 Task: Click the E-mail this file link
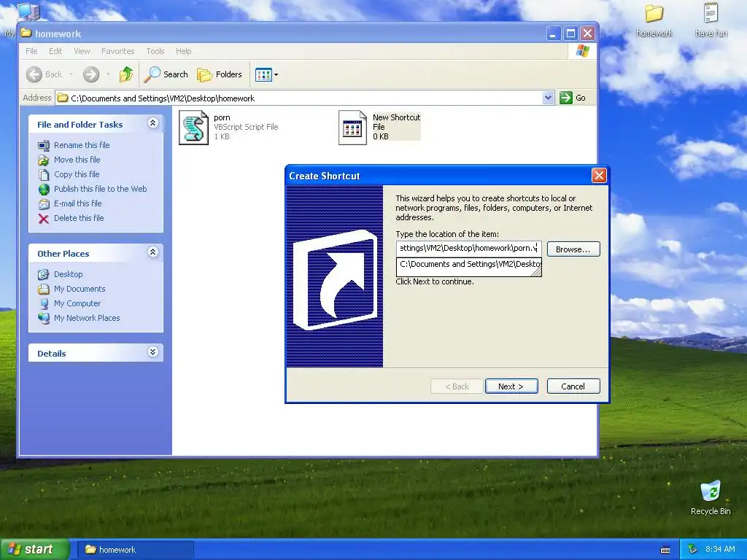77,203
